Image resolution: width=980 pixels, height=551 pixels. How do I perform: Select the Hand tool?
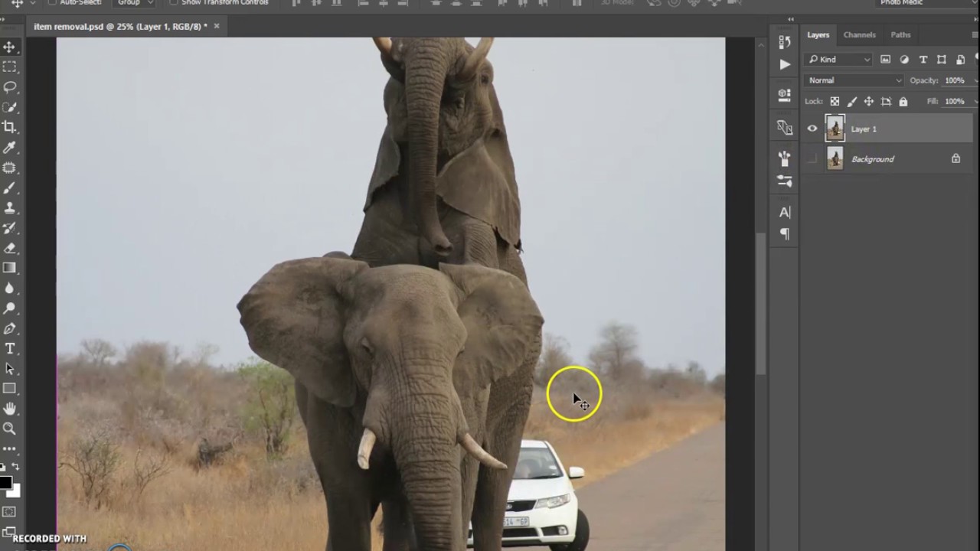(10, 409)
